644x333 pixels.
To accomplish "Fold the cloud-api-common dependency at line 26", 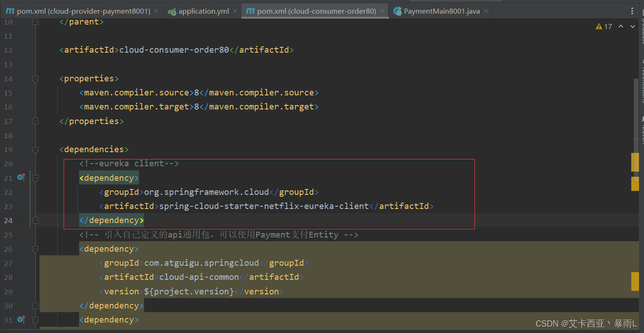I will (x=35, y=249).
